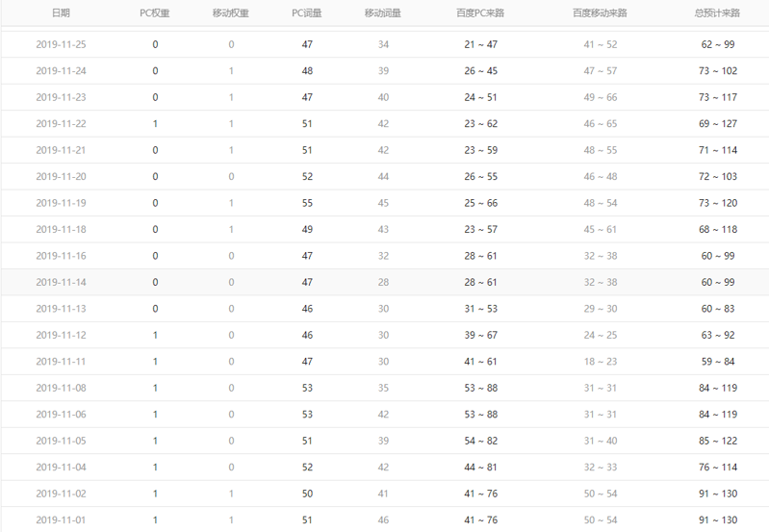Click the 2019-11-25 date cell
The height and width of the screenshot is (532, 769).
coord(61,44)
